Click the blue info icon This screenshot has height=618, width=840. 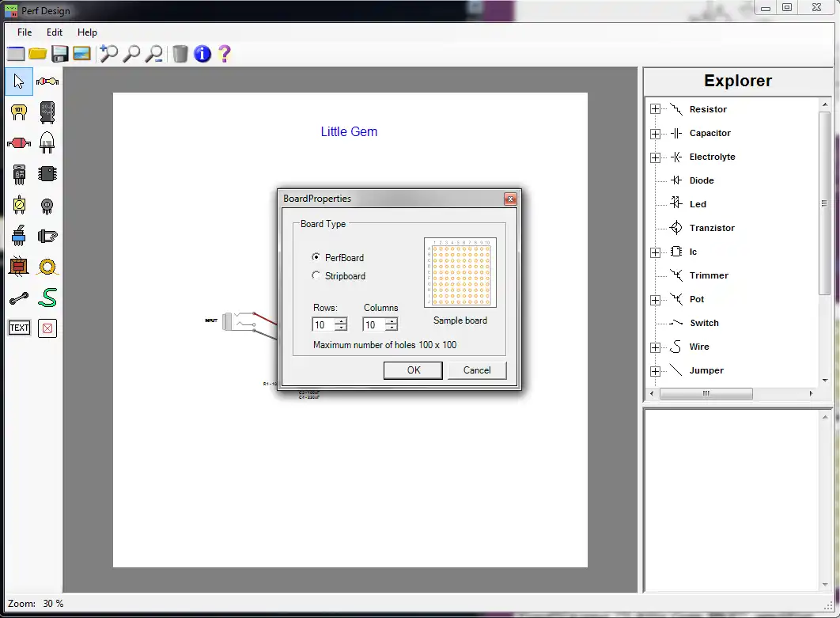pos(202,54)
